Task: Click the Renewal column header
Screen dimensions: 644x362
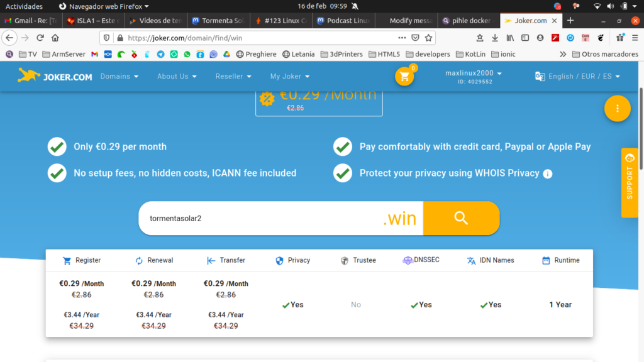Action: click(x=154, y=260)
